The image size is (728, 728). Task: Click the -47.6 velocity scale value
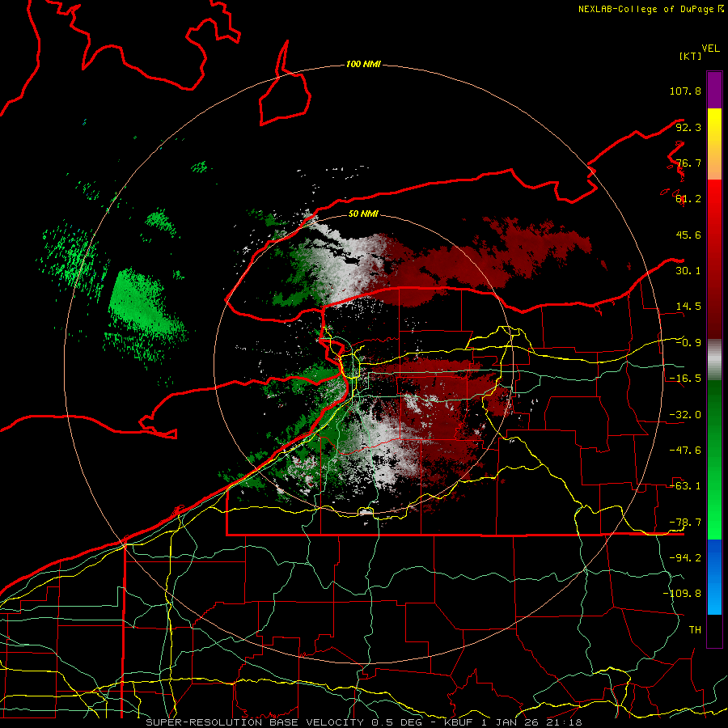point(685,451)
